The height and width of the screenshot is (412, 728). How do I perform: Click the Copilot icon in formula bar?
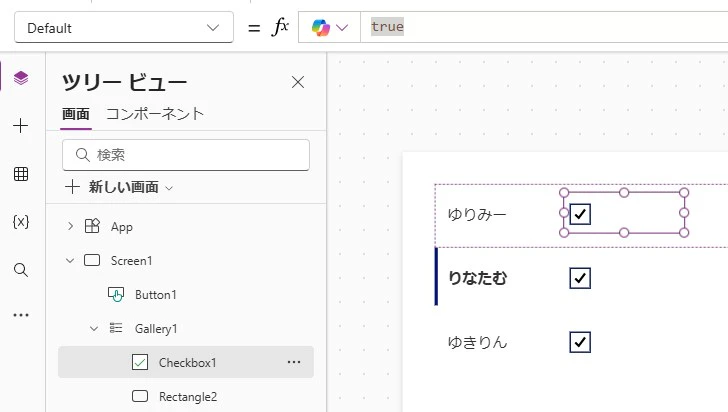[x=320, y=27]
